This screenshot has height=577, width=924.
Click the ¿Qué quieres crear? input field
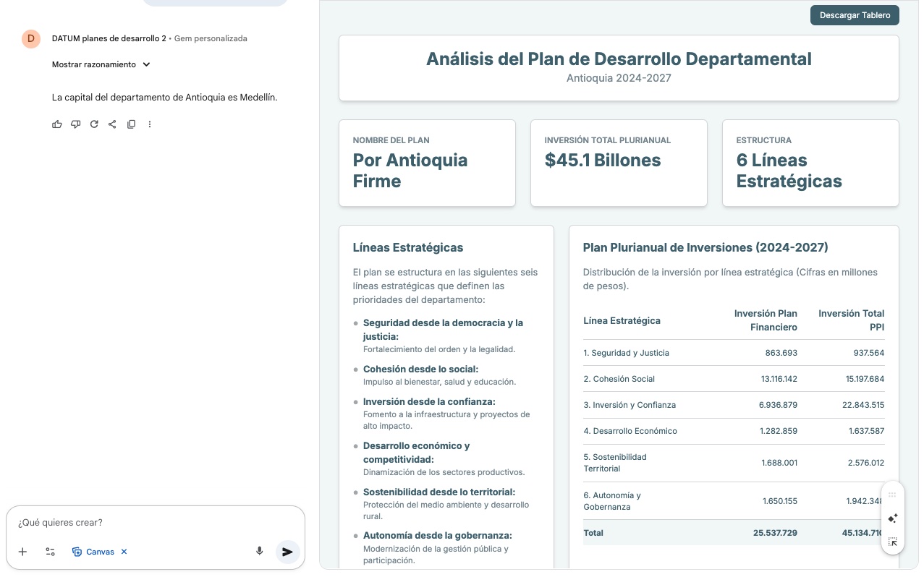click(x=145, y=522)
